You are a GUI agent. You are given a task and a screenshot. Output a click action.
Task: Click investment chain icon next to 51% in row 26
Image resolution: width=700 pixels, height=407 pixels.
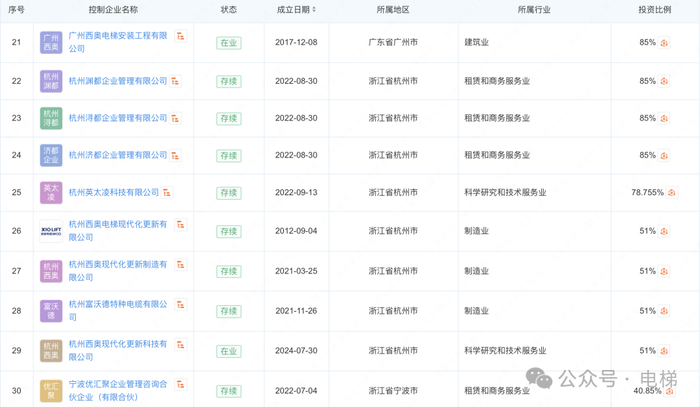[x=664, y=231]
